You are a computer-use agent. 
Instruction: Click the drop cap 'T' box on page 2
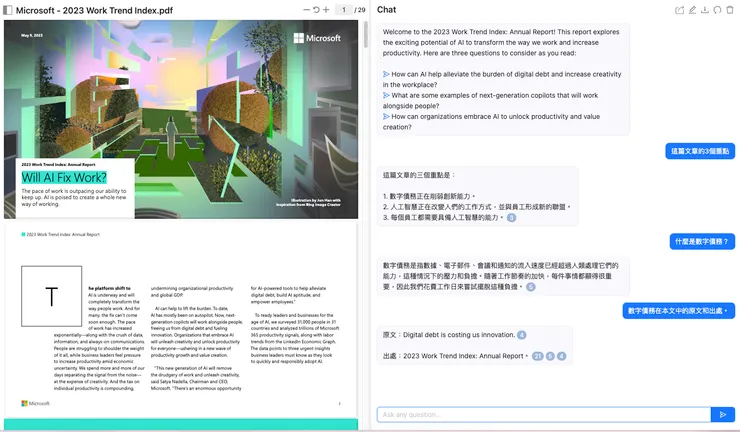tap(51, 296)
